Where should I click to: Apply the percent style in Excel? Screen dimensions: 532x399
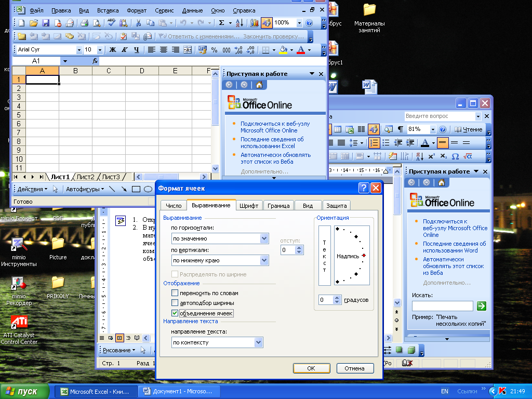tap(215, 50)
